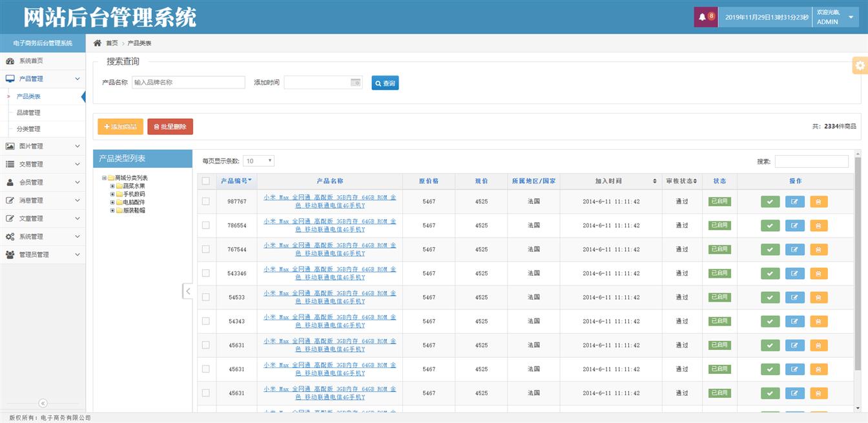Click the home icon in the breadcrumb
Image resolution: width=868 pixels, height=423 pixels.
point(98,43)
